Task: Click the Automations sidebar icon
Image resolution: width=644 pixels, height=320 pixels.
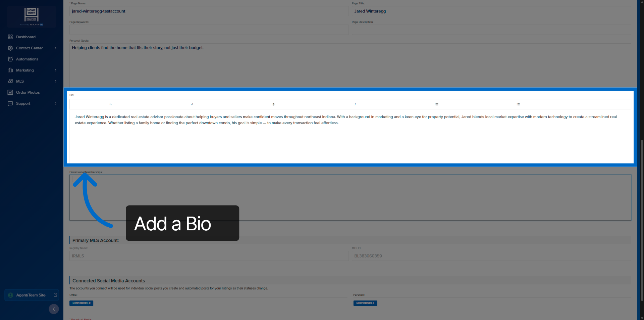Action: pyautogui.click(x=10, y=59)
